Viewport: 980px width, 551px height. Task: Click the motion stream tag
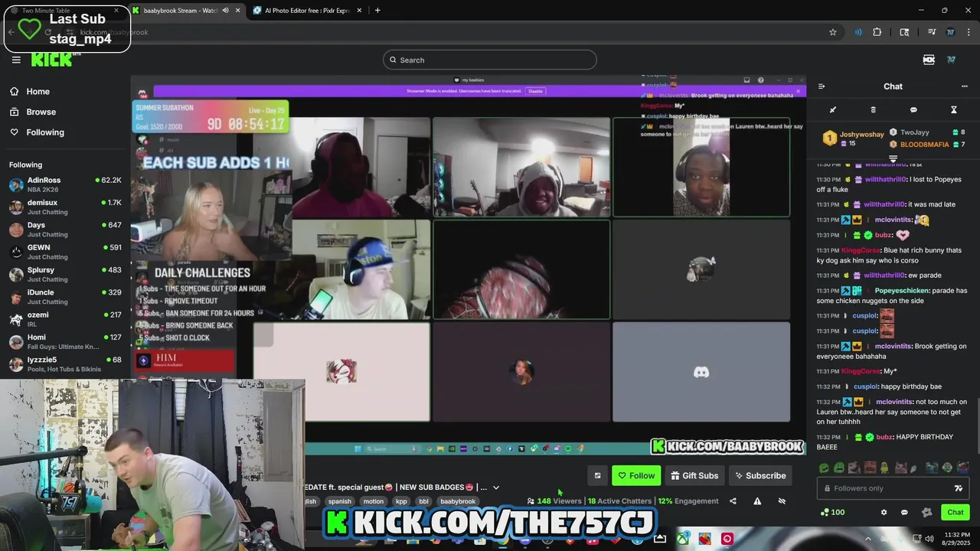[374, 501]
